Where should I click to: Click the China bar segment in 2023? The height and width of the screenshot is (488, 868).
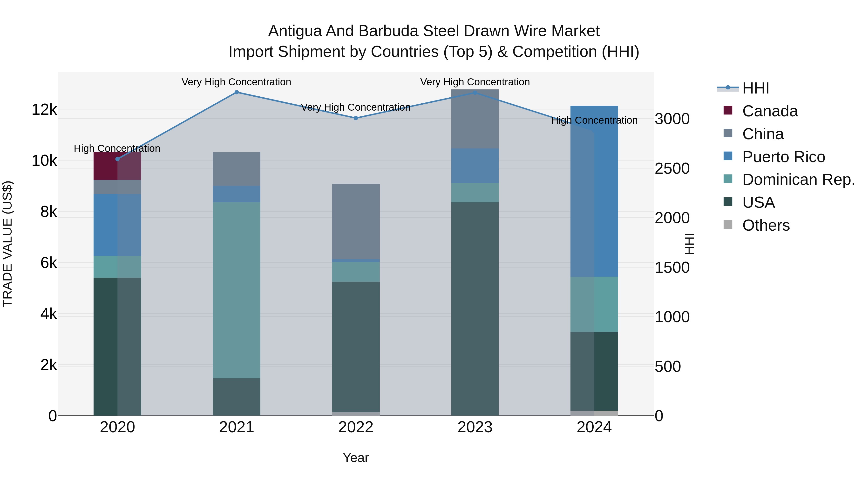[475, 119]
